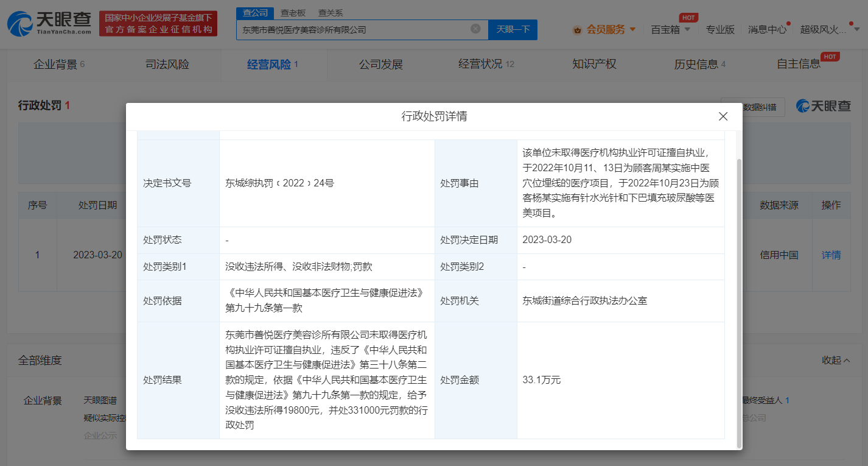
Task: Open the 会员服务 dropdown menu
Action: 611,29
